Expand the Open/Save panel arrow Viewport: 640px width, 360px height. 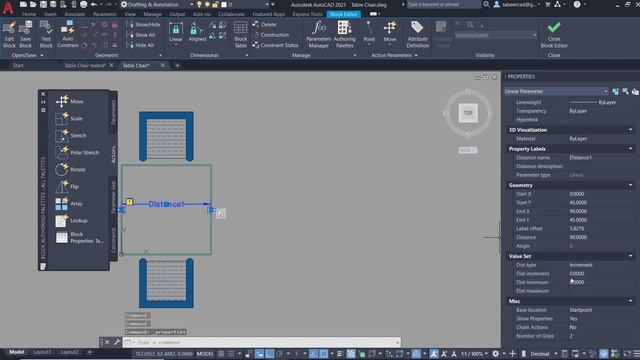point(42,55)
